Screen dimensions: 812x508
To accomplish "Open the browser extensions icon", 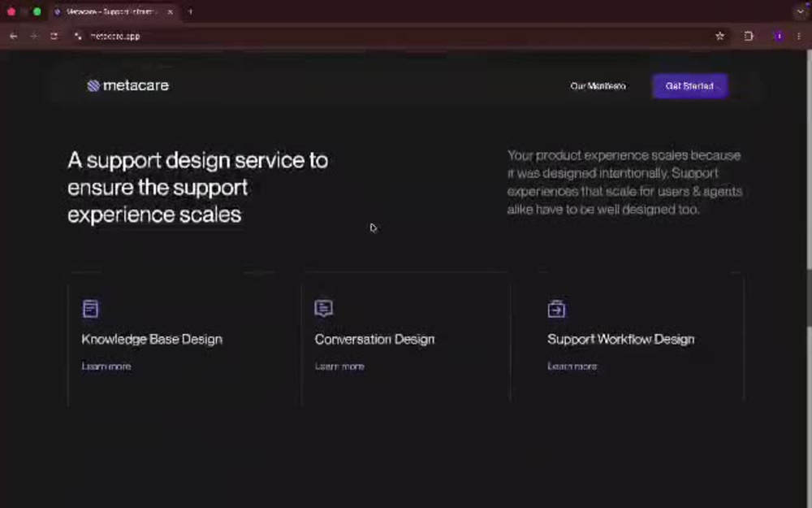I will tap(749, 36).
